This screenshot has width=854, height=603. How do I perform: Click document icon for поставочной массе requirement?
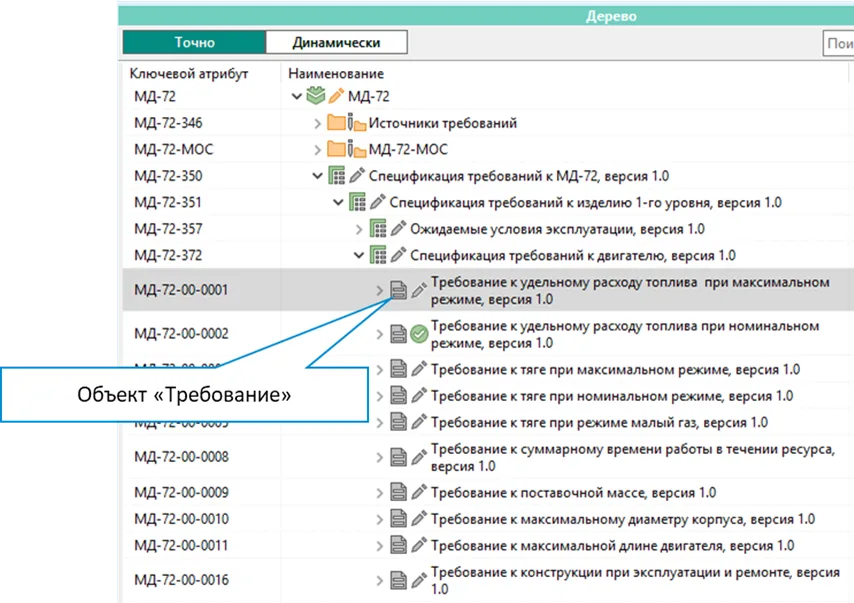tap(398, 492)
